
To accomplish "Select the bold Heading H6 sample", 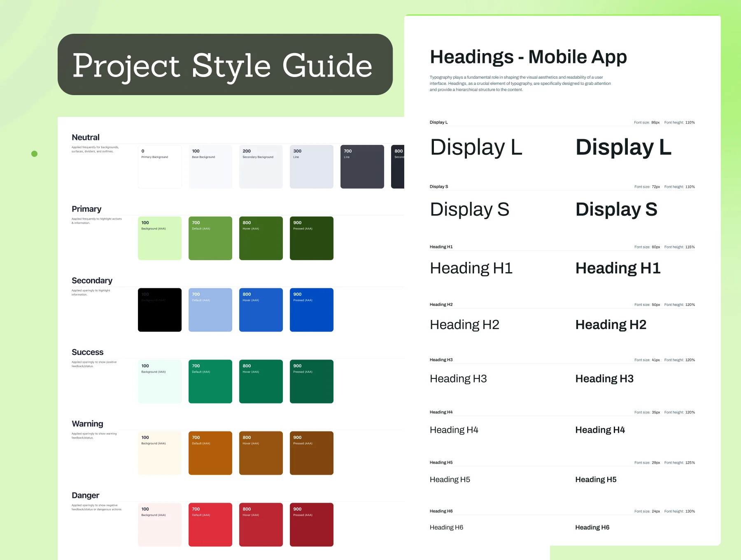I will point(592,527).
